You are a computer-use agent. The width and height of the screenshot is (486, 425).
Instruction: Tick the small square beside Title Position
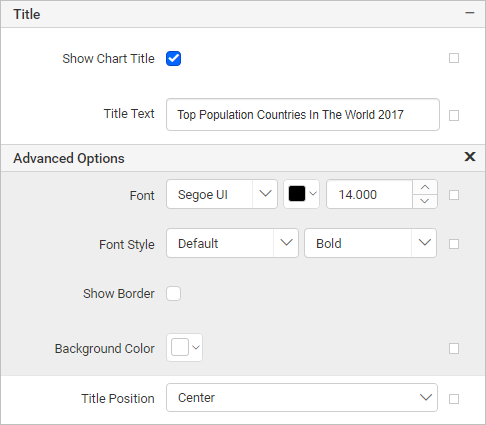coord(454,399)
